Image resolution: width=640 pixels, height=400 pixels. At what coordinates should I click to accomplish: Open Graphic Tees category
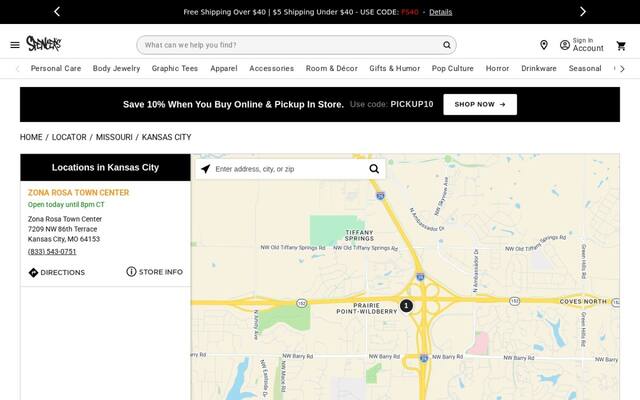[175, 69]
